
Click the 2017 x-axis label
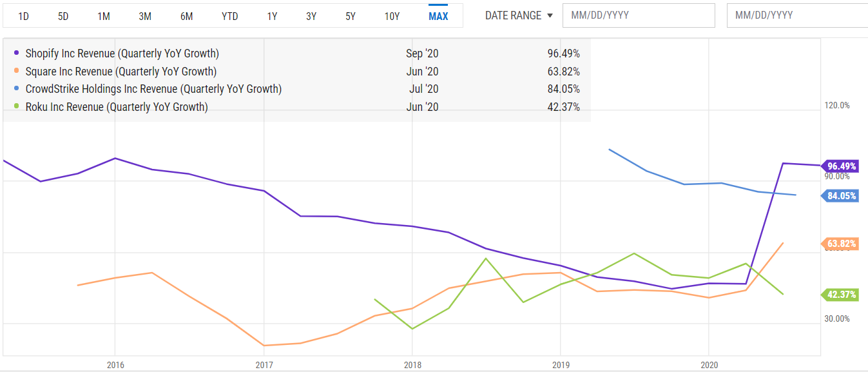click(264, 365)
